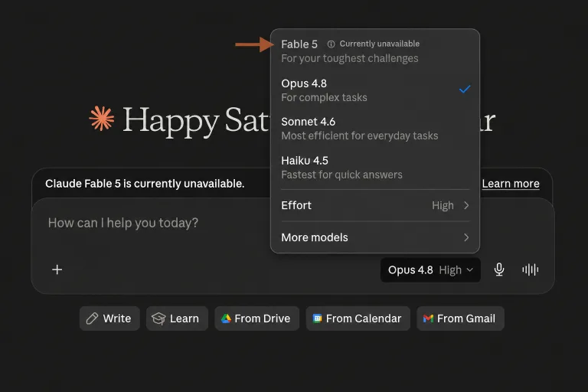Start dictation with the microphone icon

tap(499, 269)
